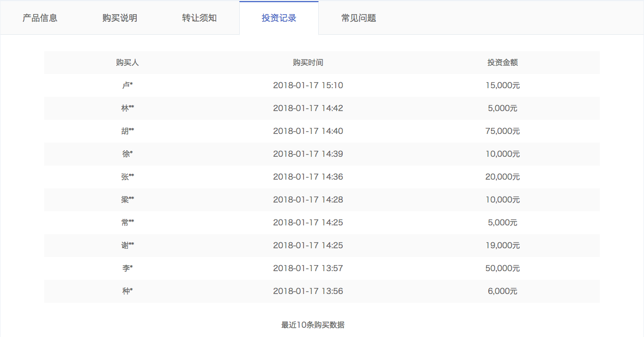
Task: Click the 最近10条购买数据 footer text
Action: click(313, 324)
